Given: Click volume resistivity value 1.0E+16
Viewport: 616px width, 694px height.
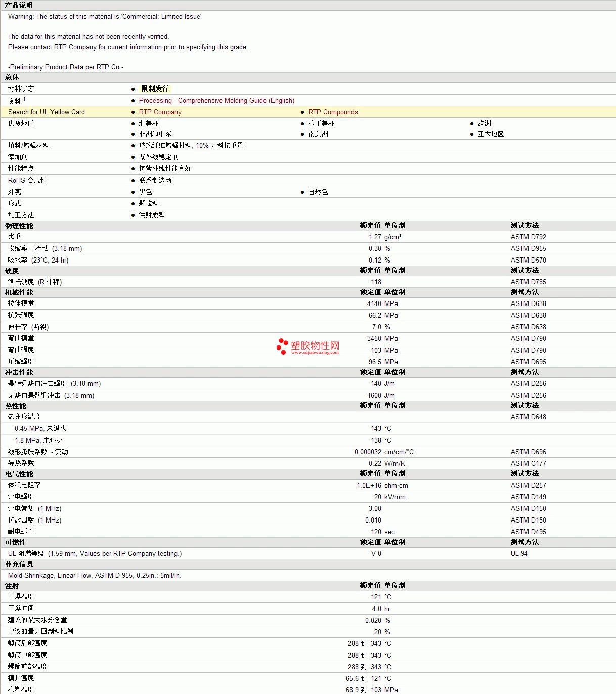Looking at the screenshot, I should point(369,485).
